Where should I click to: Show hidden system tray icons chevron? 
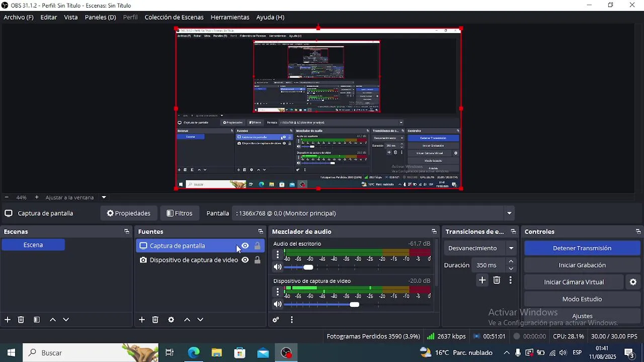(506, 353)
